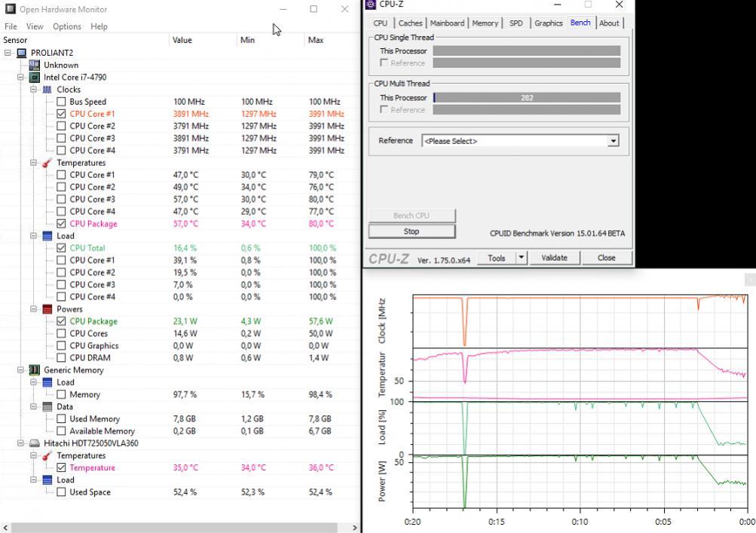The height and width of the screenshot is (533, 756).
Task: Collapse the Powers group
Action: [x=34, y=309]
